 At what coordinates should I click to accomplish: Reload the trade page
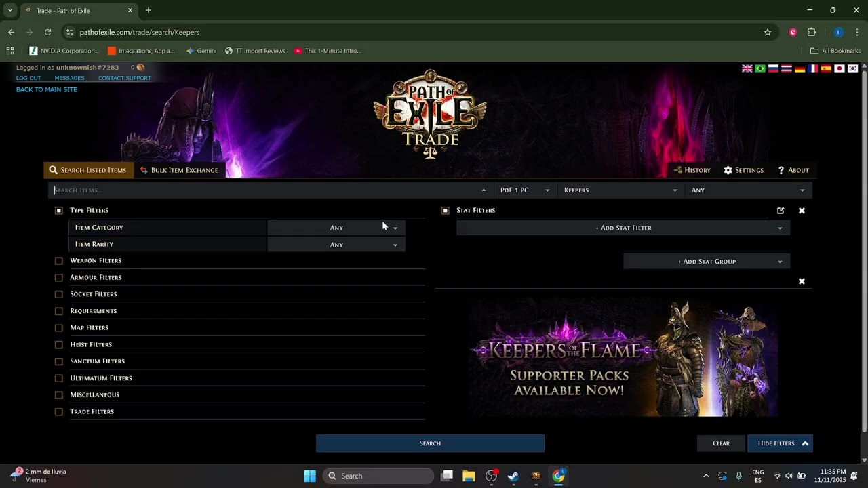[x=47, y=32]
